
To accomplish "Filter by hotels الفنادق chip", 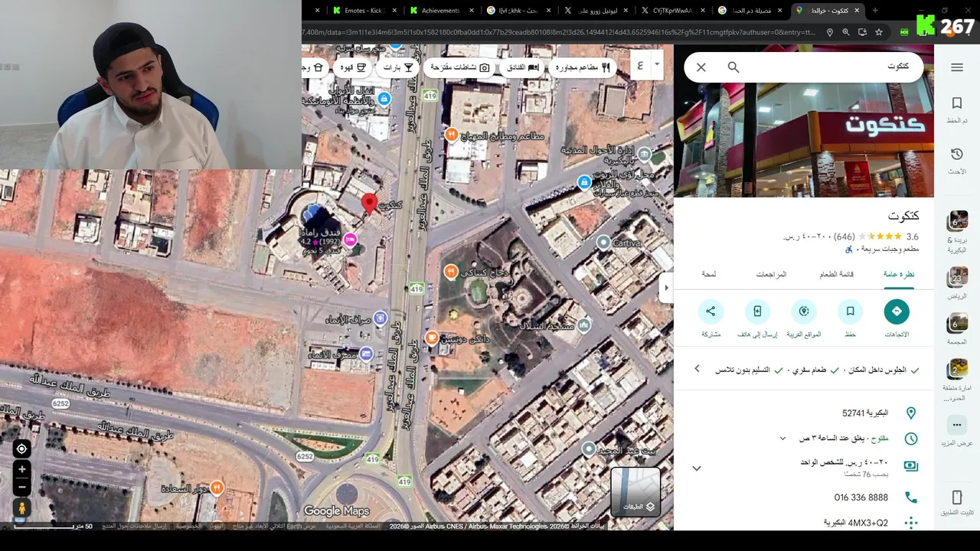I will pos(524,67).
